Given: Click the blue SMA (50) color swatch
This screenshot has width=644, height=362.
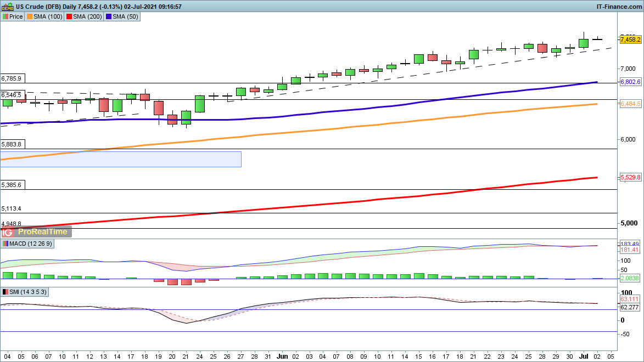Looking at the screenshot, I should pos(110,16).
